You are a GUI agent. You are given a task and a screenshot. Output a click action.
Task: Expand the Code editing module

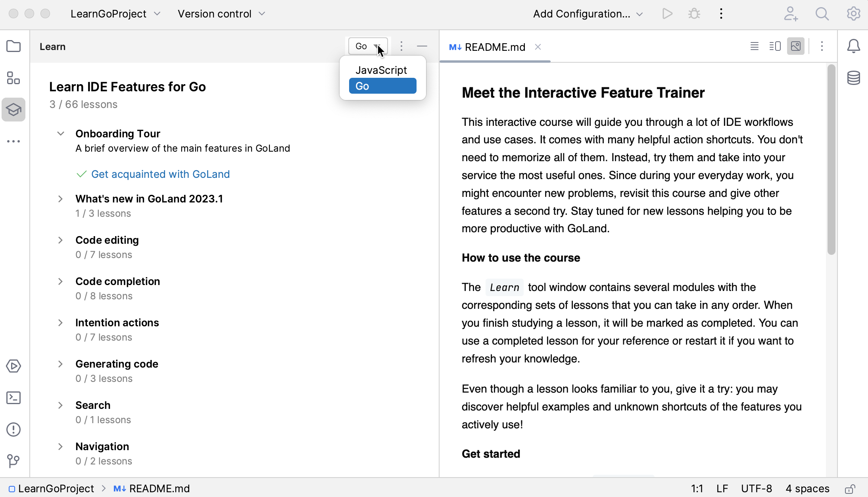(x=60, y=240)
